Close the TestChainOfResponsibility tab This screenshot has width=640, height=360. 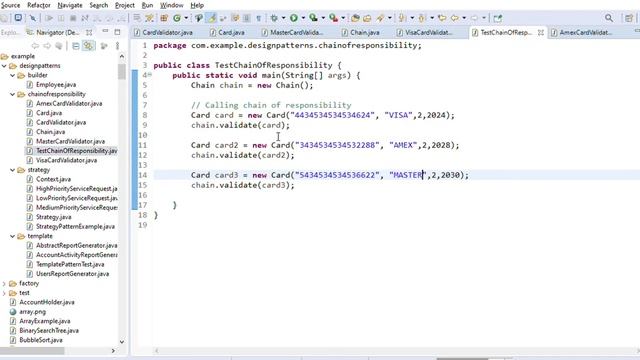pos(541,32)
